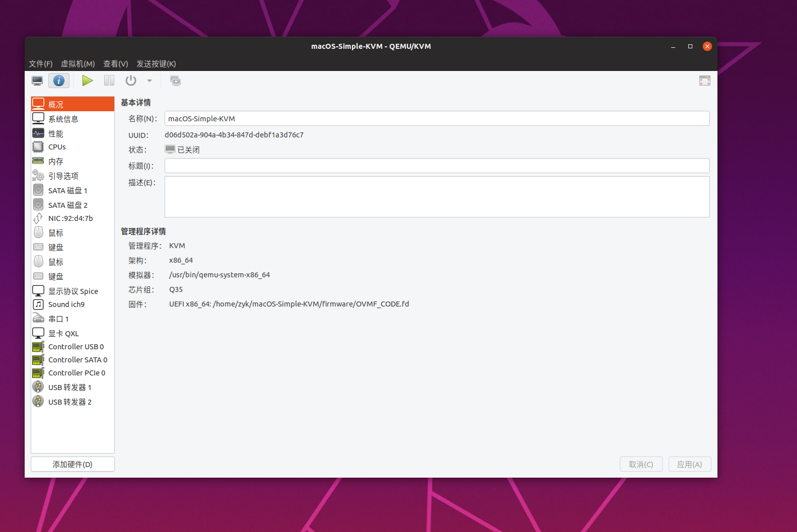This screenshot has width=797, height=532.
Task: Select the second 鼠标 mouse entry
Action: 73,262
